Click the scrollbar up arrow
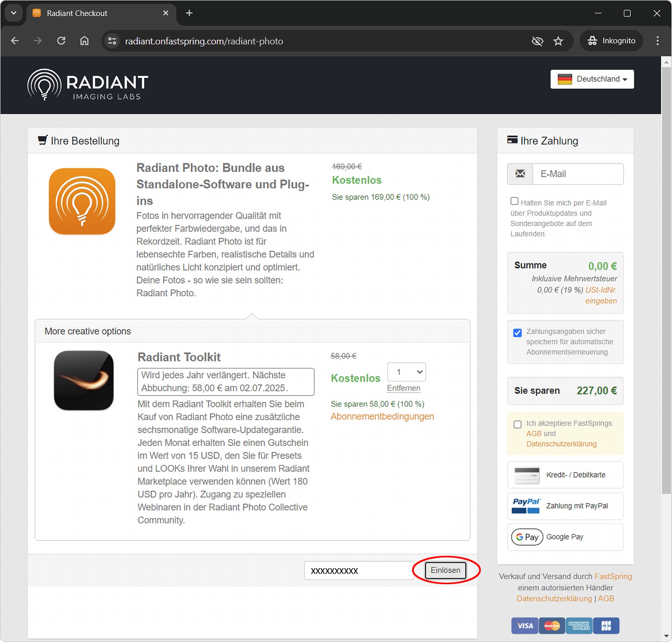672x642 pixels. point(666,62)
